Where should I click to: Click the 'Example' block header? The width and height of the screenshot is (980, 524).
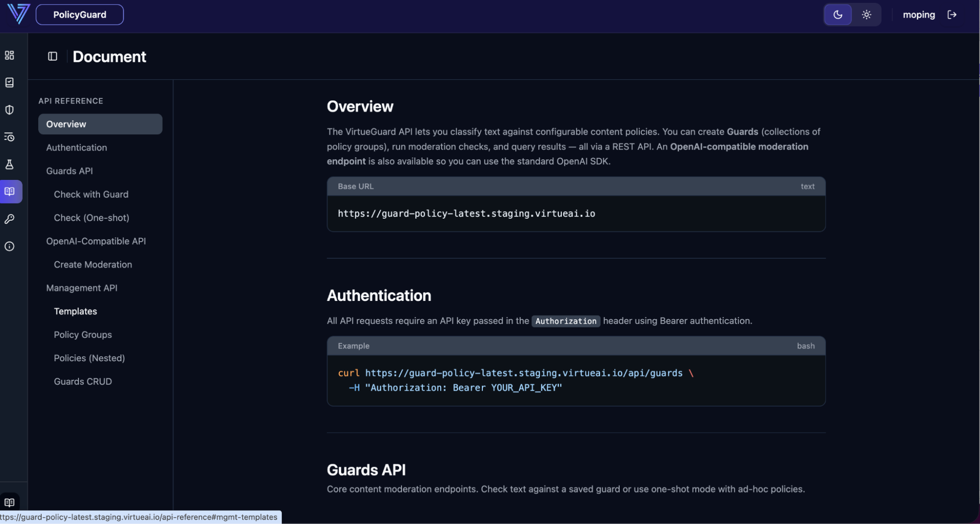(576, 346)
